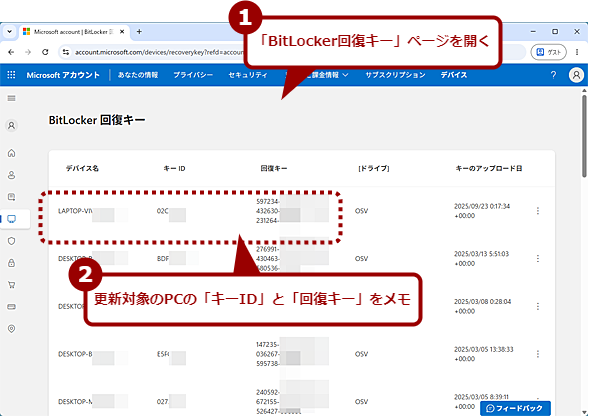
Task: Open a new browser tab with plus
Action: point(139,32)
